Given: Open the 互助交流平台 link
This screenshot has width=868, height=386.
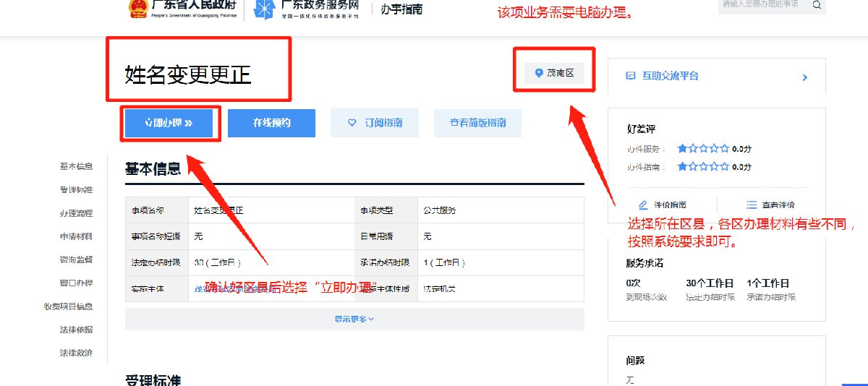Looking at the screenshot, I should coord(671,76).
